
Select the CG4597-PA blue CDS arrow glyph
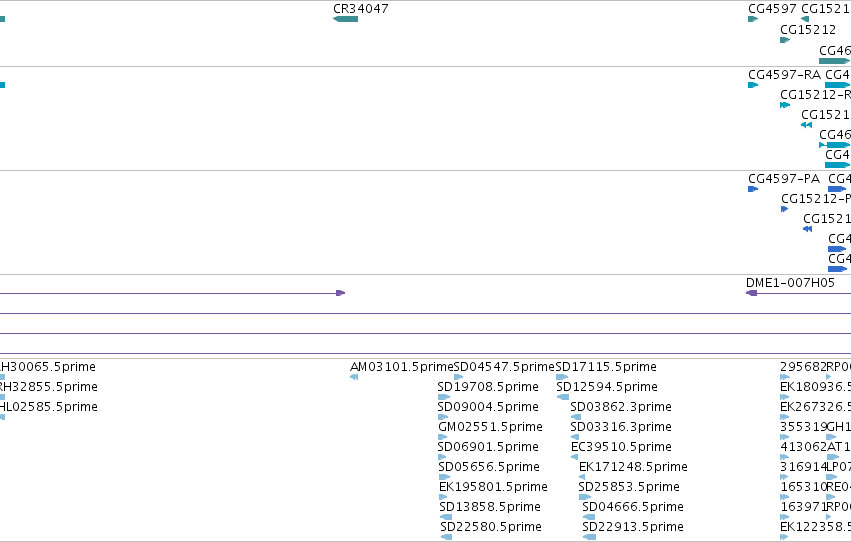(753, 189)
